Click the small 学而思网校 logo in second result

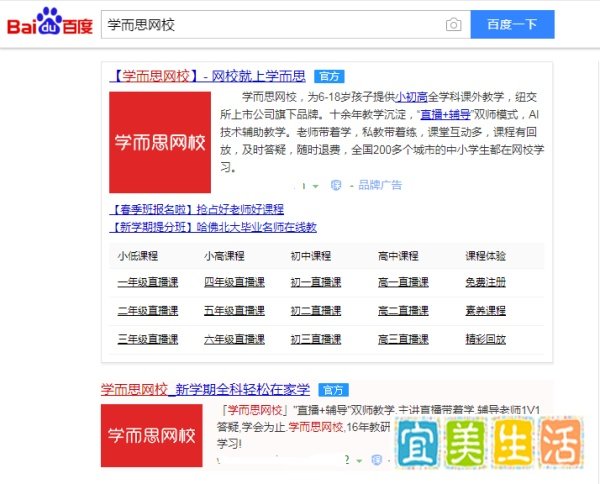pos(152,435)
